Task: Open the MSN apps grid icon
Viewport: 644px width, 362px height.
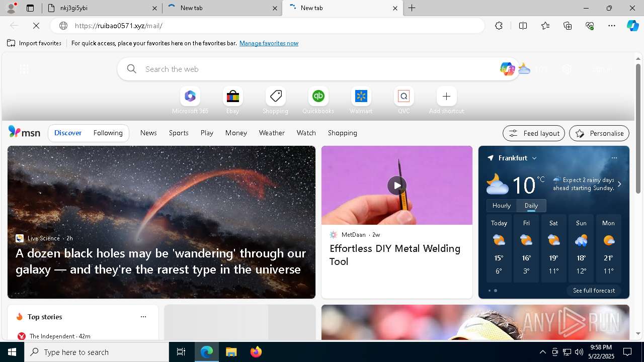Action: pyautogui.click(x=24, y=69)
